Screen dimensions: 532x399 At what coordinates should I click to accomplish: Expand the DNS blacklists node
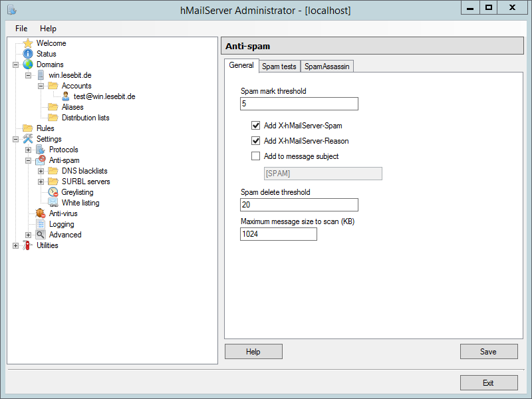coord(41,171)
